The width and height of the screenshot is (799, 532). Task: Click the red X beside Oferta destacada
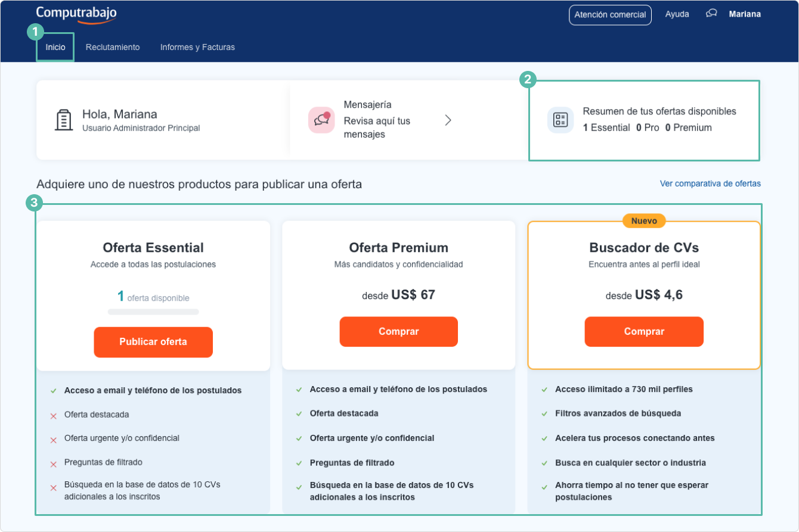click(52, 413)
